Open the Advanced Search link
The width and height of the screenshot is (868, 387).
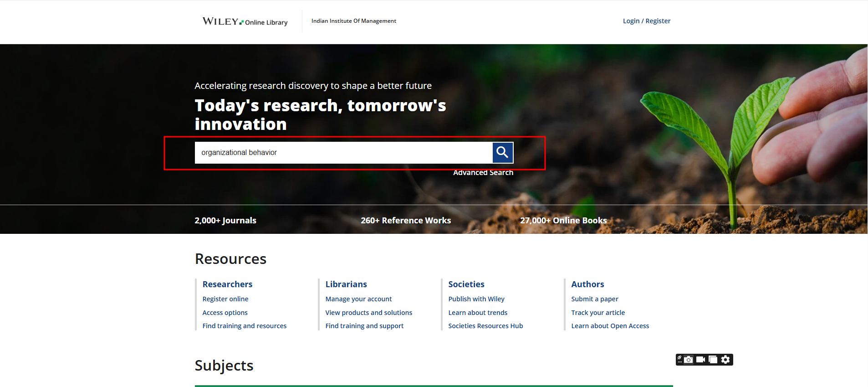point(483,172)
